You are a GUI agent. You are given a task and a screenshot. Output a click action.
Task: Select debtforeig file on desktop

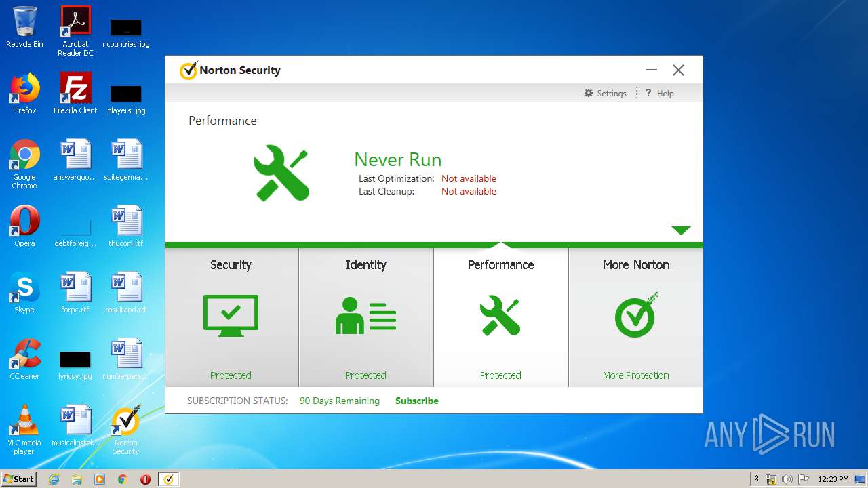pyautogui.click(x=75, y=233)
